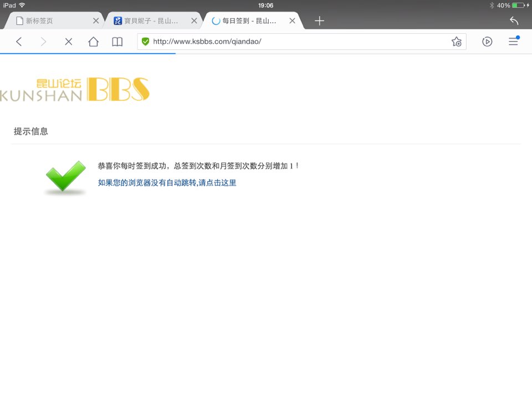Click the 恭喜你每时签到成功 message

click(198, 166)
